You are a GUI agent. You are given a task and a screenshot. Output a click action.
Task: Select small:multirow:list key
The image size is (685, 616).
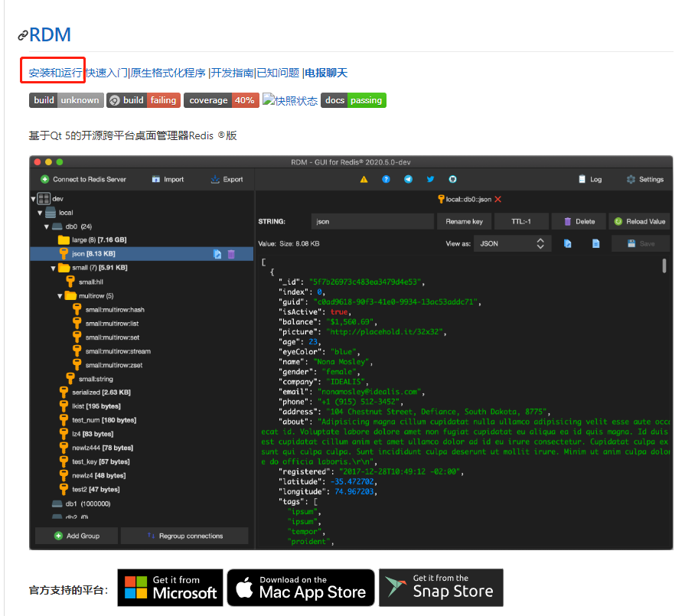pyautogui.click(x=106, y=324)
